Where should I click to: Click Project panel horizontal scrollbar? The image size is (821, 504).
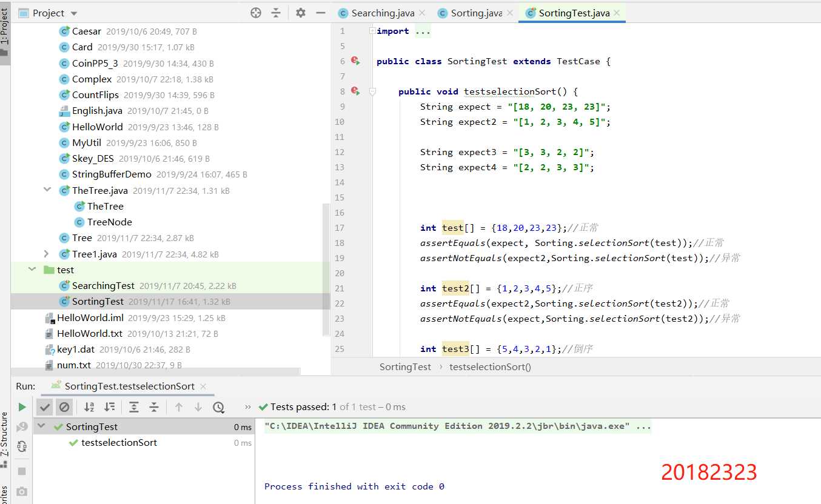156,371
